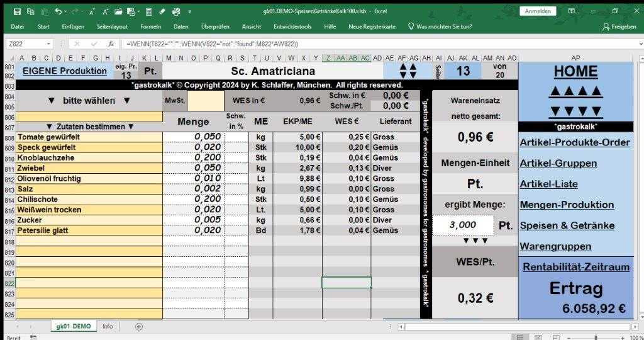Click the insert function fx icon
The width and height of the screenshot is (644, 340).
click(x=111, y=44)
